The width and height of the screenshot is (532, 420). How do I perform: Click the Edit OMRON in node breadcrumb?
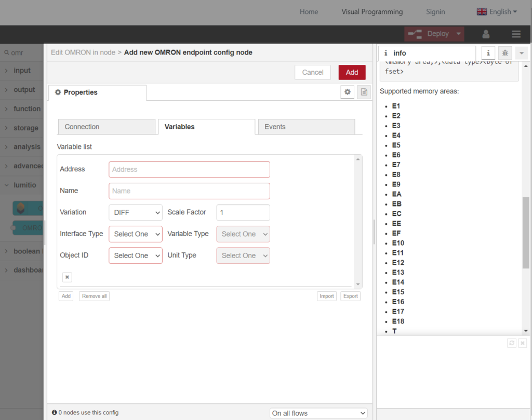pos(83,52)
